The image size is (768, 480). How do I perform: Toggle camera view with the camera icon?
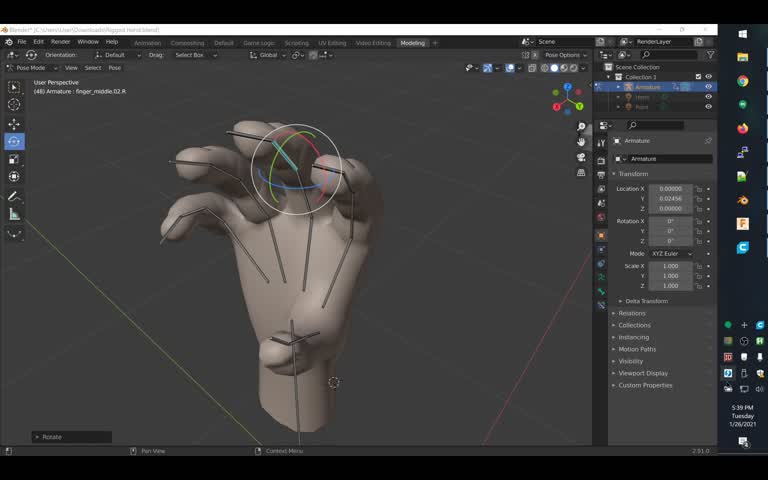point(581,157)
